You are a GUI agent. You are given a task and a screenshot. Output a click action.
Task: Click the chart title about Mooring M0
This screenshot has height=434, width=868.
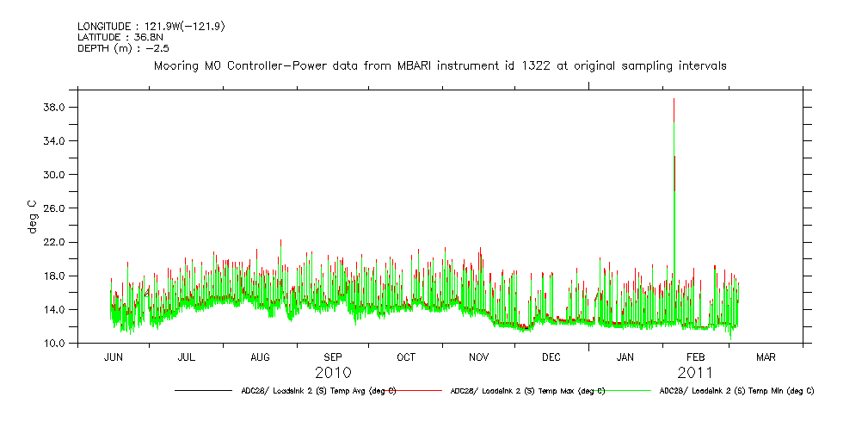pyautogui.click(x=440, y=65)
